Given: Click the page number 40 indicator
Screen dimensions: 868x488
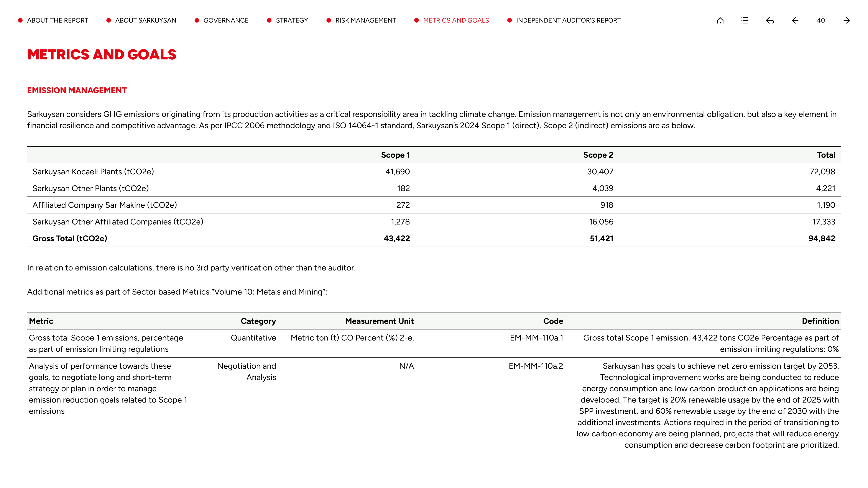Looking at the screenshot, I should pyautogui.click(x=821, y=21).
